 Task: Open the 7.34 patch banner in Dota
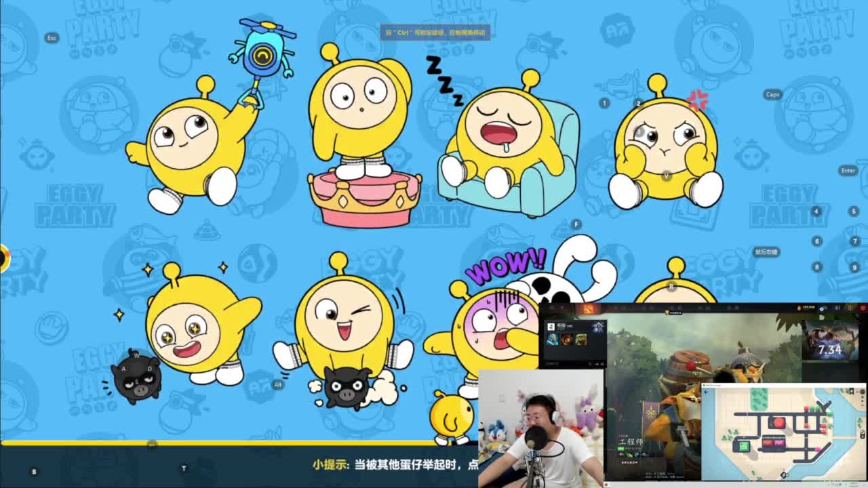[830, 340]
